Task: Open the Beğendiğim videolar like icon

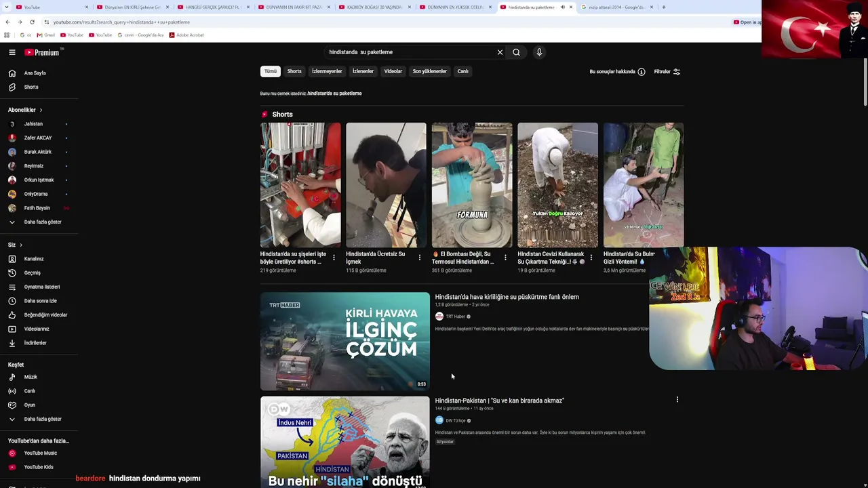Action: coord(12,315)
